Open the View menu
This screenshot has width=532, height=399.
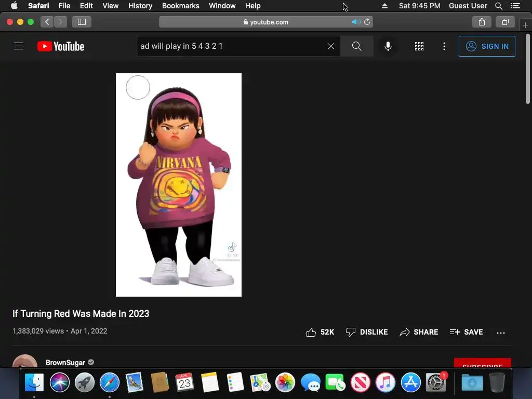click(110, 6)
